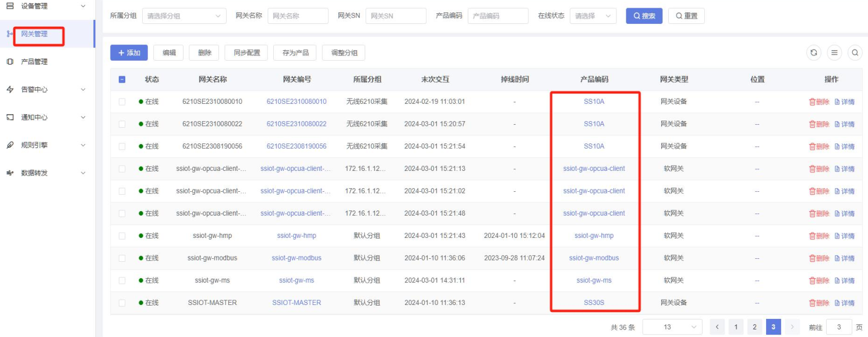Check the box for the ssiot-gw-modbus row
The image size is (868, 337).
(122, 258)
